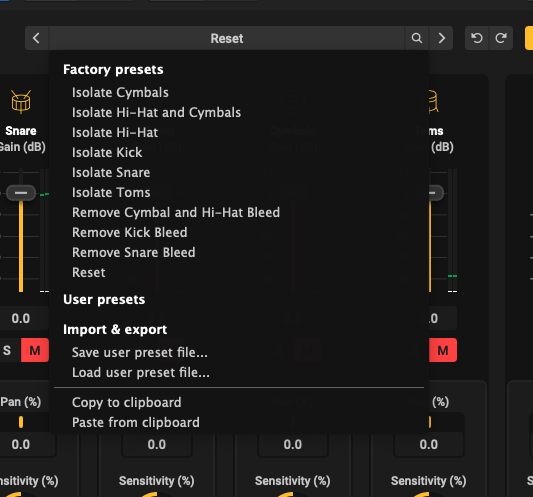Screen dimensions: 533x497
Task: Open preset search magnifier icon
Action: (417, 38)
